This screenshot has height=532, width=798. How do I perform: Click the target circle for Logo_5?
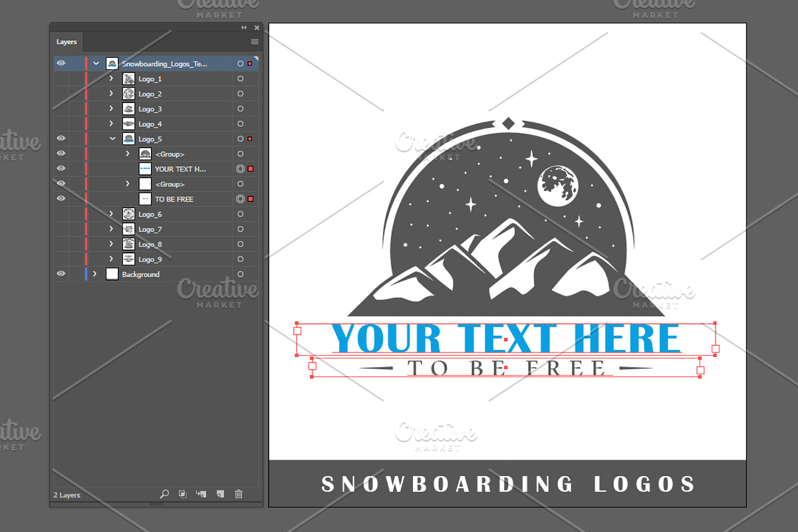point(240,139)
